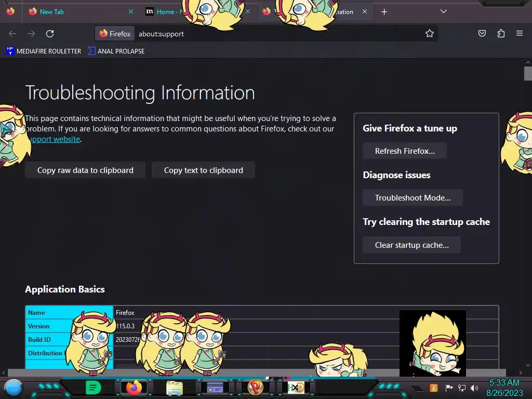
Task: Open the network tray icon
Action: click(x=462, y=388)
